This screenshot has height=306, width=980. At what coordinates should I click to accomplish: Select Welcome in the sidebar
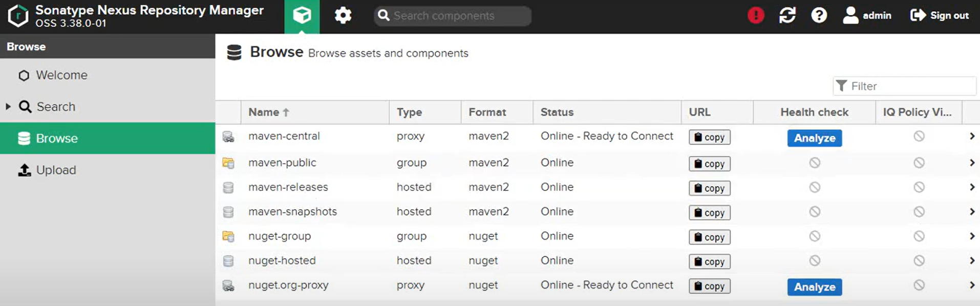coord(108,75)
